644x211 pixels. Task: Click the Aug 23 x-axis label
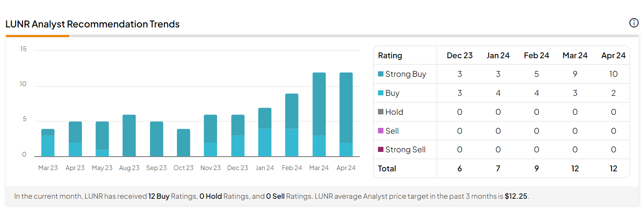coord(129,168)
